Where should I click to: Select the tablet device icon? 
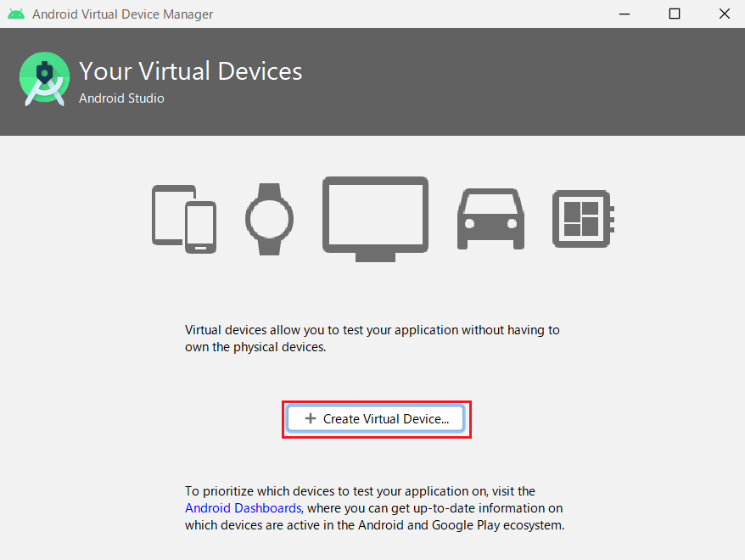click(166, 214)
